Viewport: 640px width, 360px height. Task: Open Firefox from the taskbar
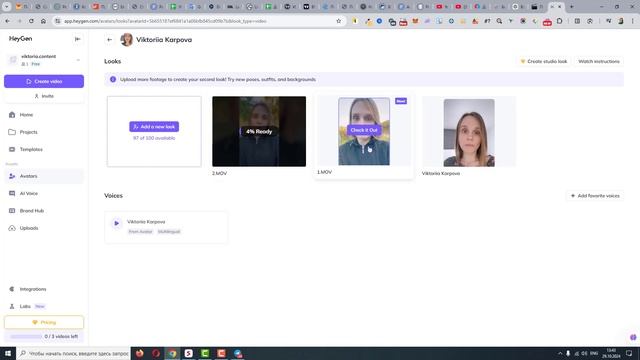tap(140, 353)
